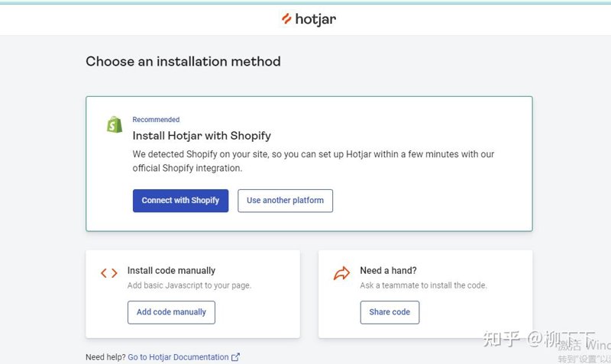Click the Hotjar flame logo icon

286,18
